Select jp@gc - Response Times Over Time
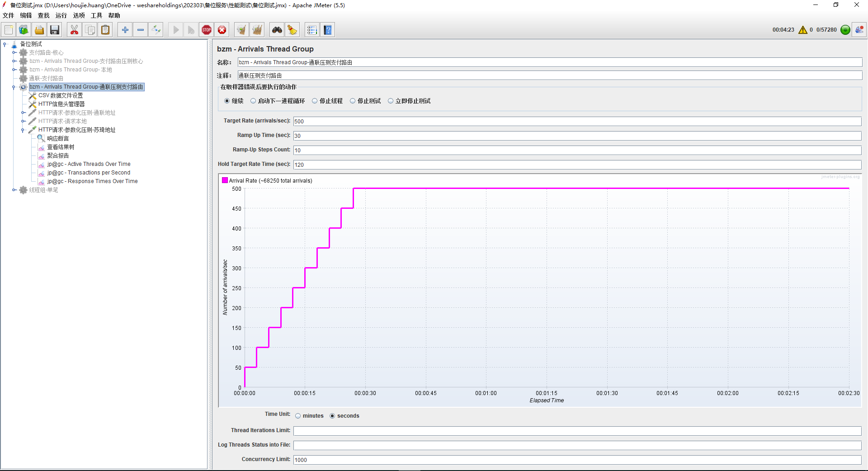 tap(92, 181)
